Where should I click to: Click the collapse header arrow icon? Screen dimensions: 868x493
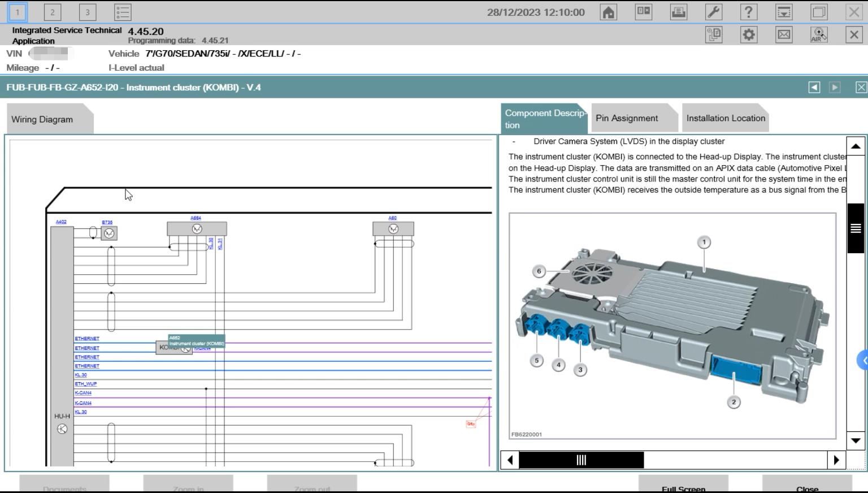pos(784,12)
